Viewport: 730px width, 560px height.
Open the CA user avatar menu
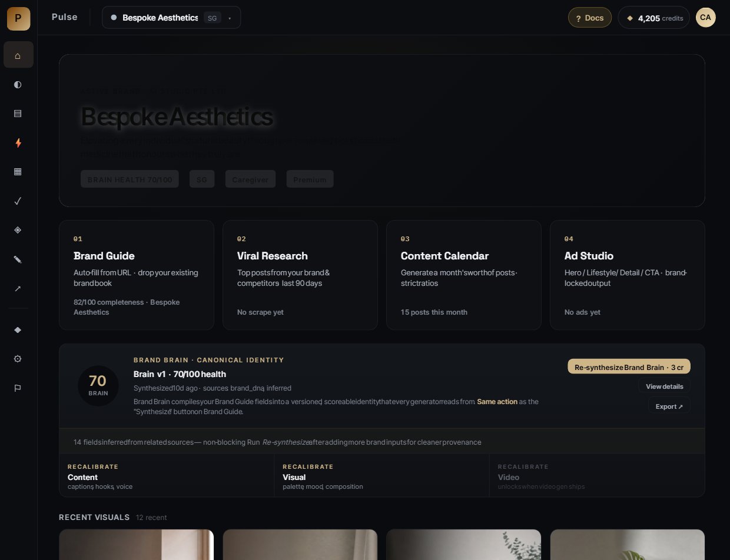click(x=706, y=18)
